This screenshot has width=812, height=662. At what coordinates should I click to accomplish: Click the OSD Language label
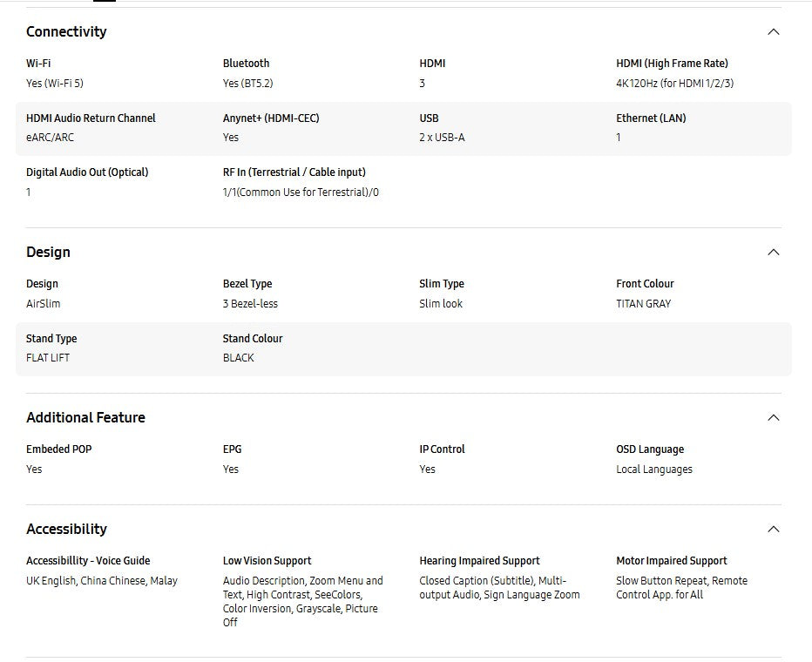tap(650, 449)
